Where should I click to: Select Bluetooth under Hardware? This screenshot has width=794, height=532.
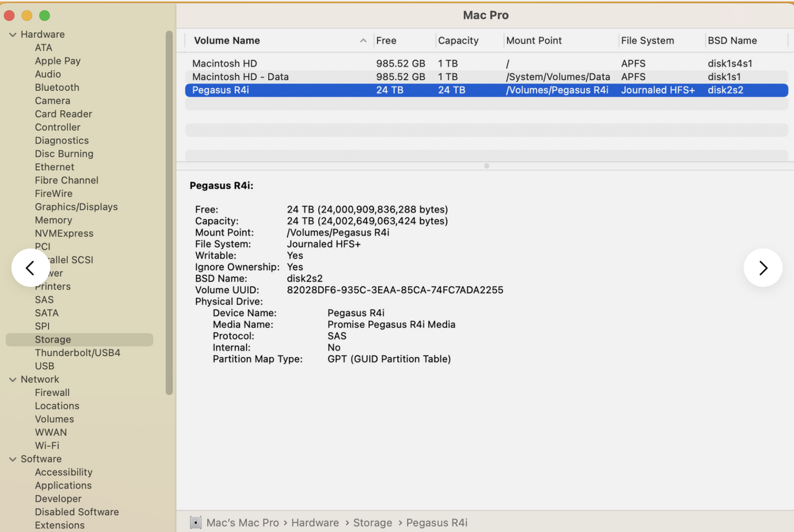(x=57, y=87)
